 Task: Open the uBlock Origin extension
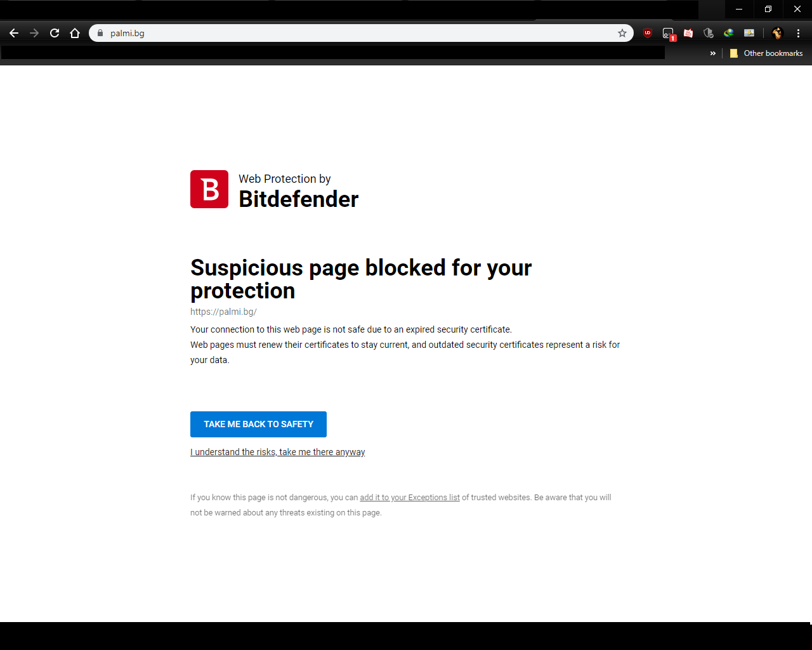tap(648, 33)
